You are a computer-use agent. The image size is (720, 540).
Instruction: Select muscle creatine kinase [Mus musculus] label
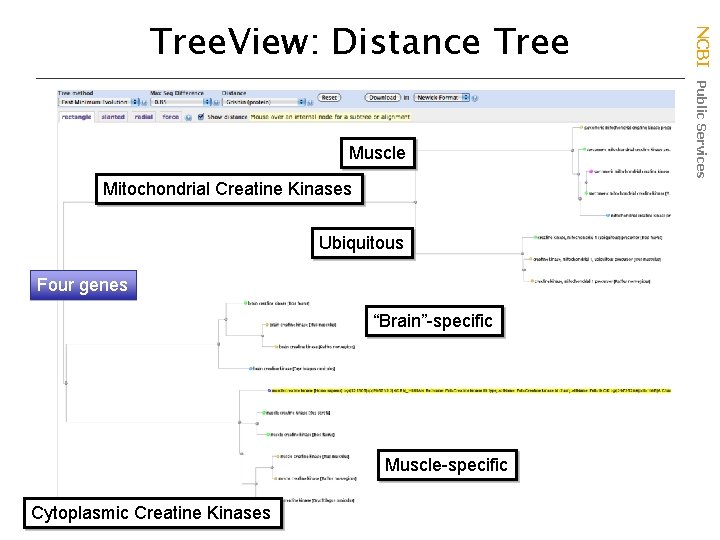315,456
